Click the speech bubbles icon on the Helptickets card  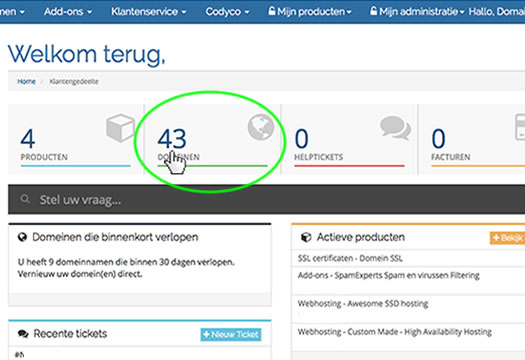[x=395, y=128]
